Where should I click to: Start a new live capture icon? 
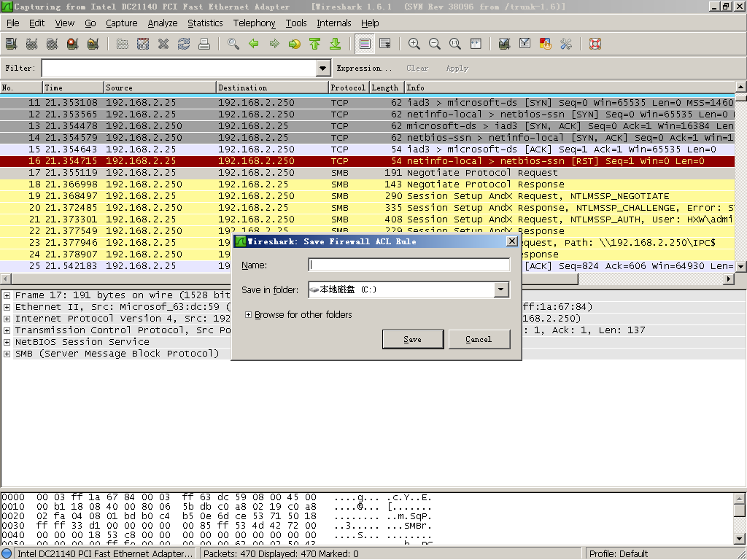pyautogui.click(x=52, y=44)
